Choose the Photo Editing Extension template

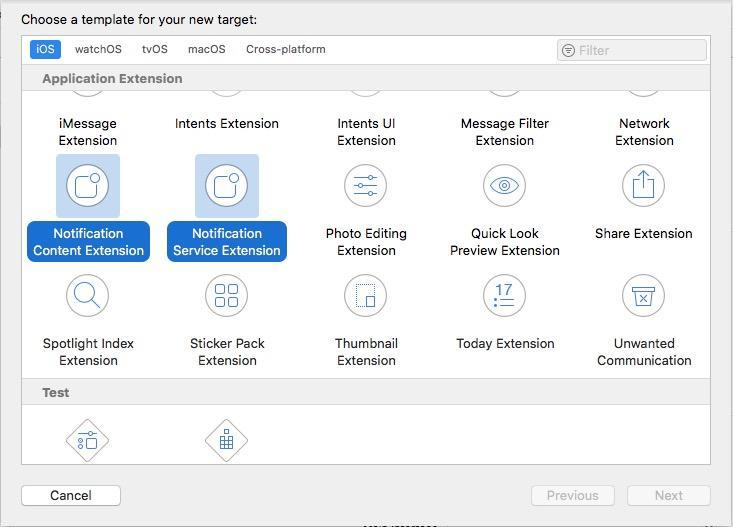tap(366, 186)
